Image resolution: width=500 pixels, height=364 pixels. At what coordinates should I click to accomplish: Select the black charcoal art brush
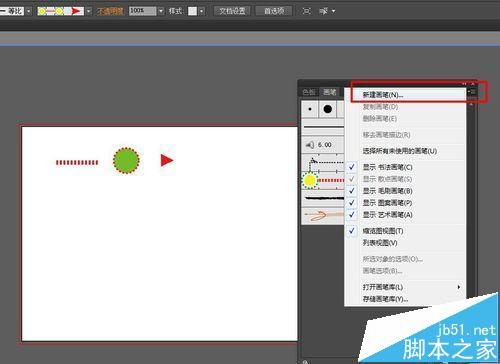click(323, 199)
